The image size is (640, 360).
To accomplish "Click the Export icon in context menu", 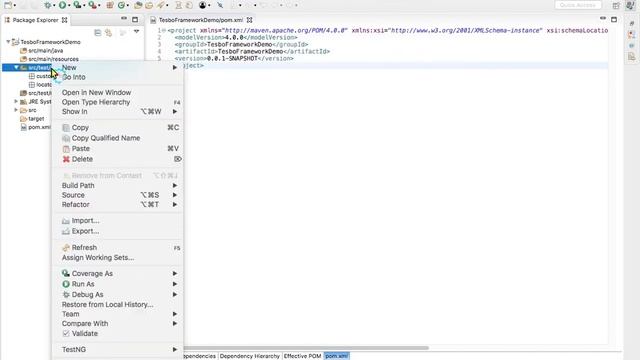I will click(66, 231).
